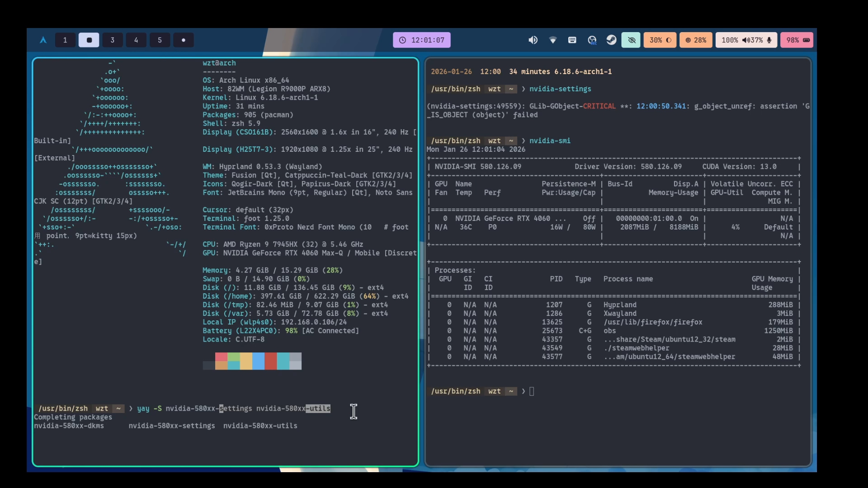
Task: Click the Arch Linux logo launcher
Action: pos(43,40)
